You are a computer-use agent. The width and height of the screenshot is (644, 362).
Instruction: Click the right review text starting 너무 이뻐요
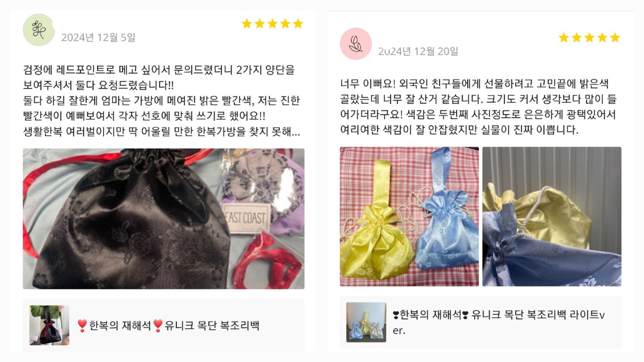click(x=478, y=107)
